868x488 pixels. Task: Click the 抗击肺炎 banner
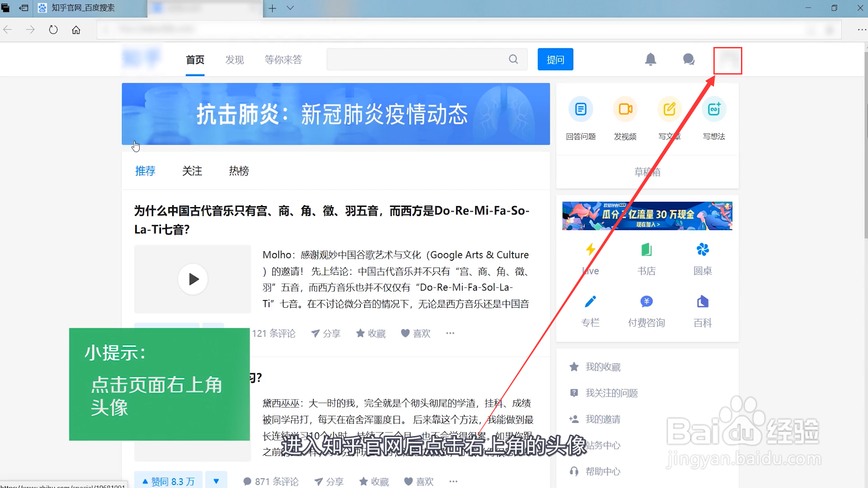pyautogui.click(x=336, y=114)
